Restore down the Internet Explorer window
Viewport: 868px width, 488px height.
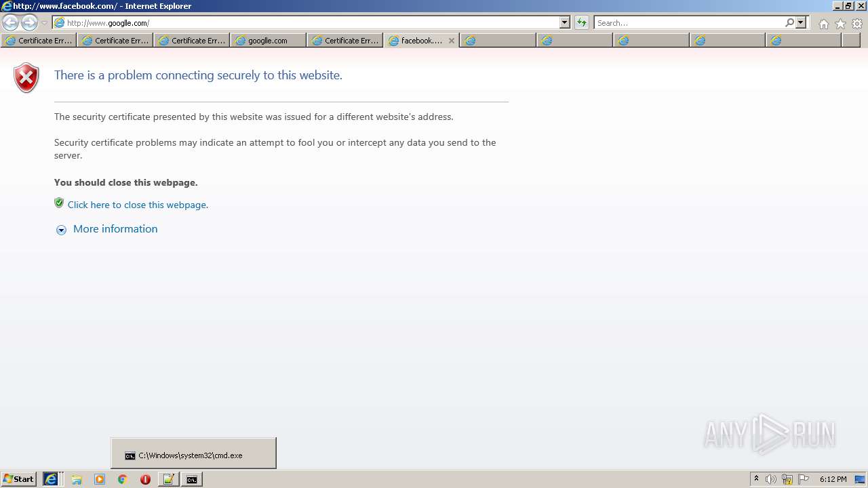click(x=848, y=5)
